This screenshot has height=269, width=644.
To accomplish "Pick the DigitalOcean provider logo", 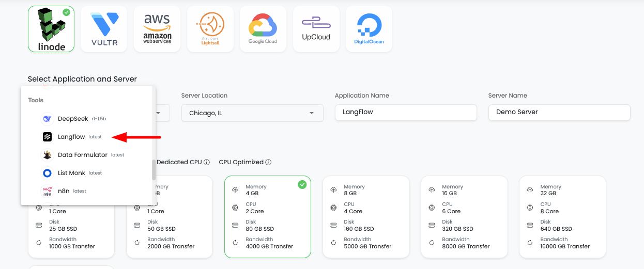I will point(369,29).
